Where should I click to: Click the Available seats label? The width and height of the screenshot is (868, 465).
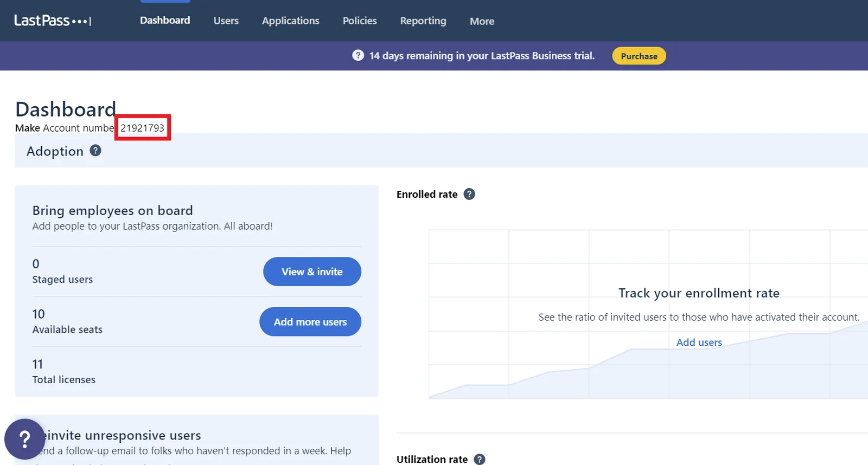click(x=67, y=330)
